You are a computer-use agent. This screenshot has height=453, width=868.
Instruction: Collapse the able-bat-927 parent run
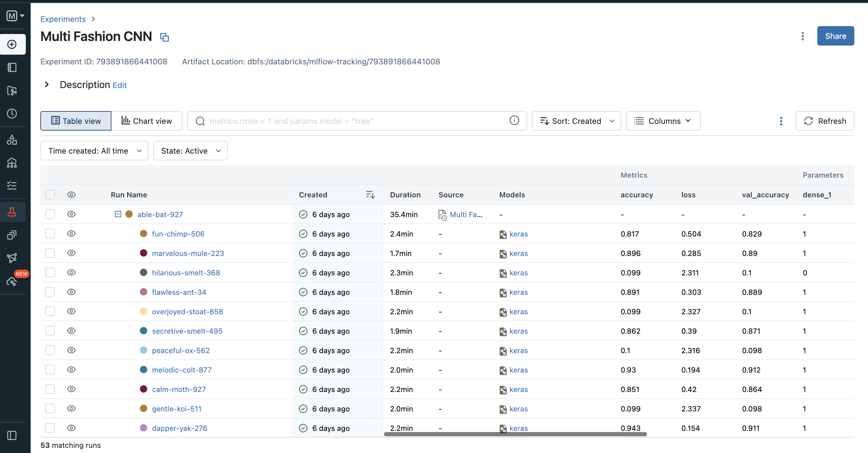[x=118, y=214]
